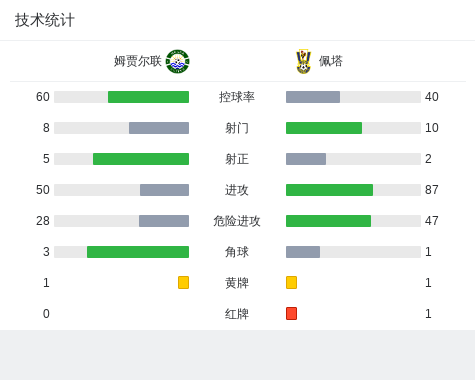Select the 红牌 stat label
Image resolution: width=475 pixels, height=380 pixels.
pos(237,314)
